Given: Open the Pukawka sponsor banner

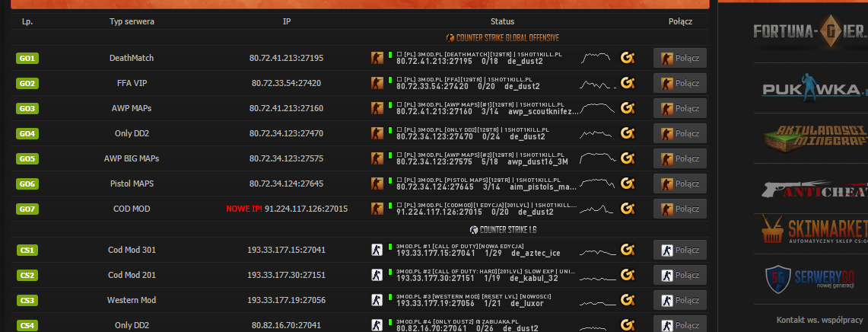Looking at the screenshot, I should pyautogui.click(x=814, y=90).
